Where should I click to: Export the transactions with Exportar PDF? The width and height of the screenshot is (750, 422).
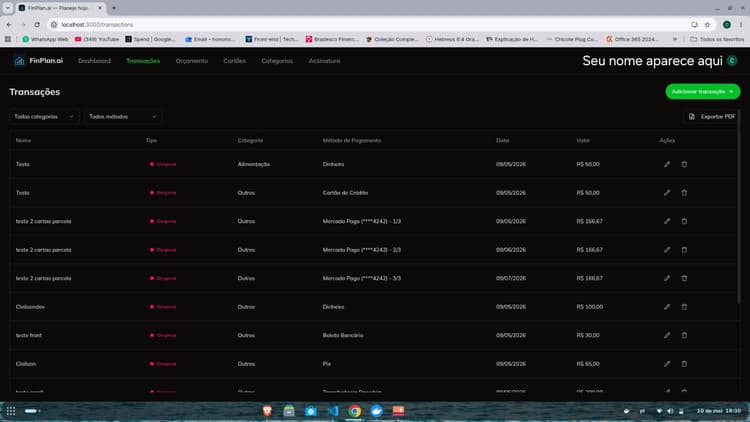712,117
